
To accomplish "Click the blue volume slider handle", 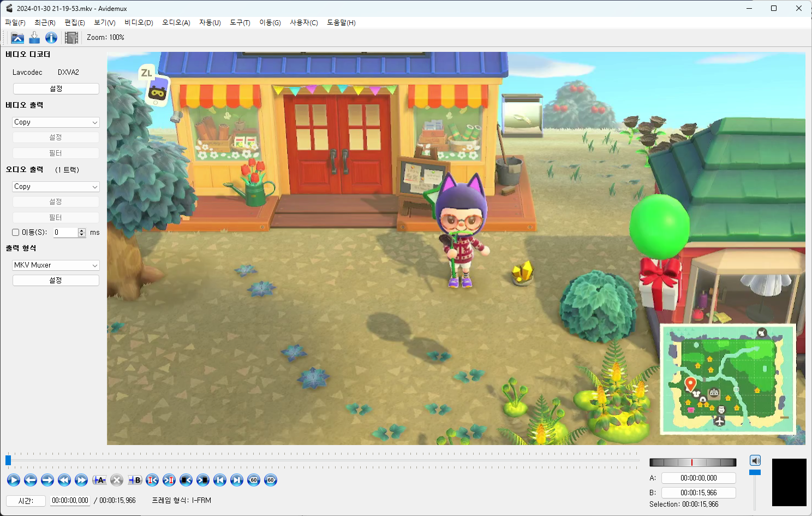I will pyautogui.click(x=755, y=472).
